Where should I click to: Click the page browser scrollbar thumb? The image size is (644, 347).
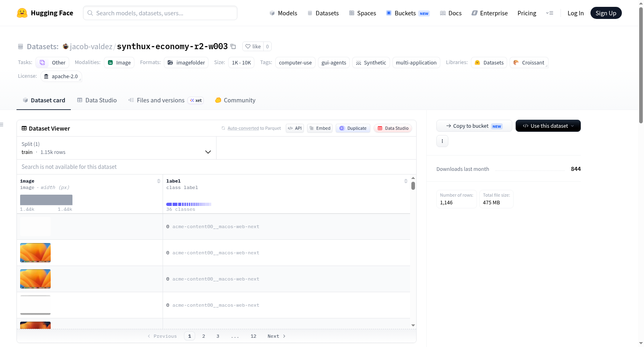[641, 64]
